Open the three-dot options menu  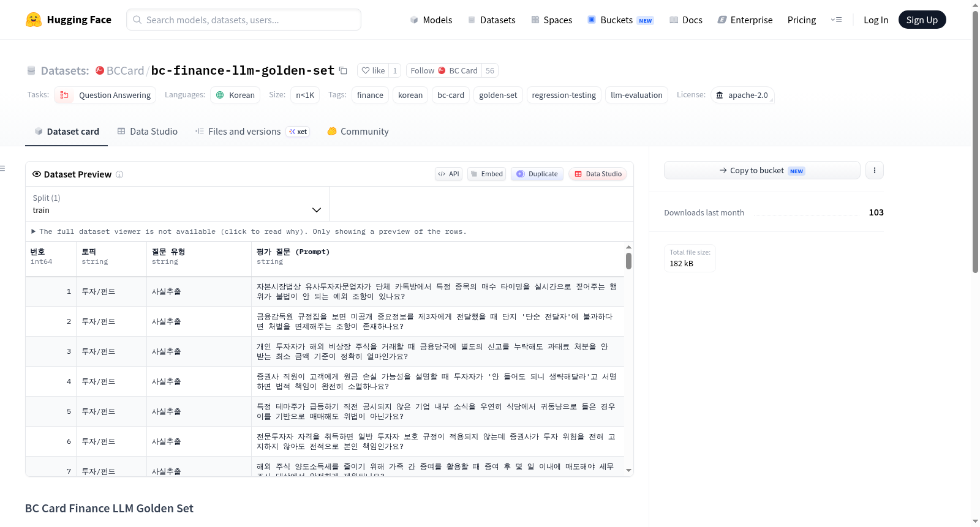coord(875,170)
